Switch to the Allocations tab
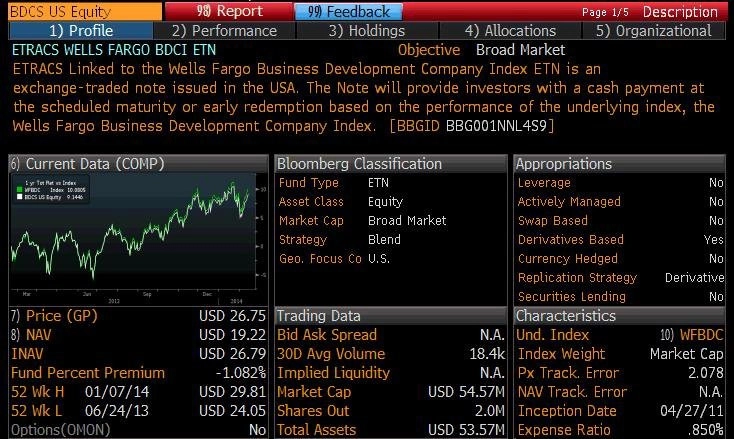 [x=510, y=31]
